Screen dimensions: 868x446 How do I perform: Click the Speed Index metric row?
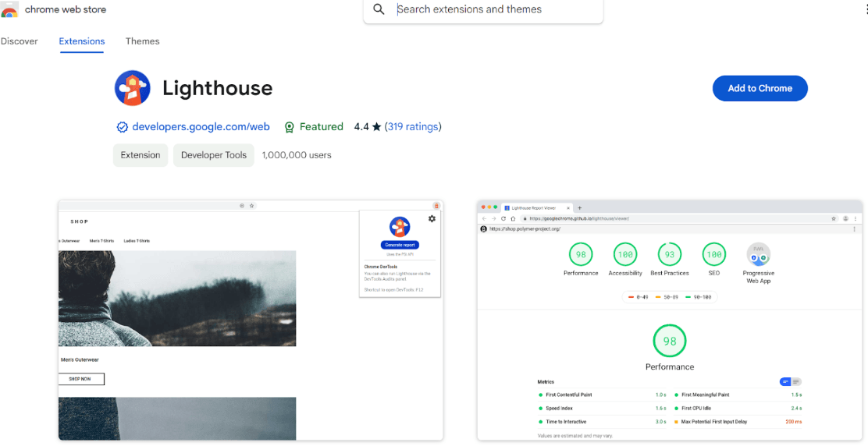(x=603, y=409)
